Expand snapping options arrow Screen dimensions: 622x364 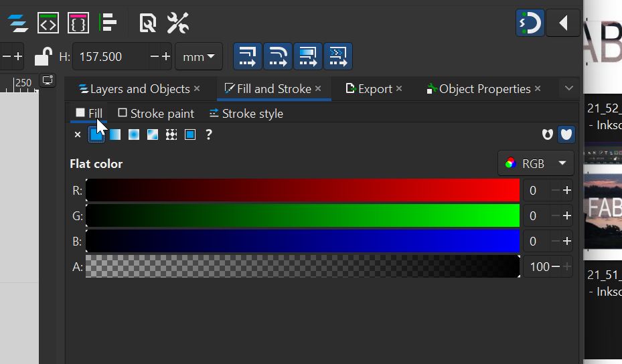(x=563, y=23)
